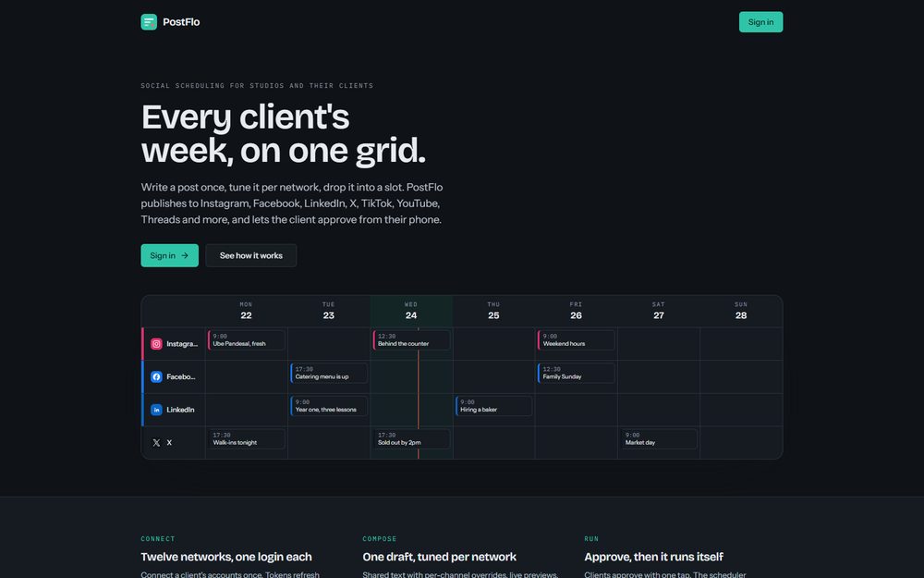Click Approve, then it runs itself heading
924x578 pixels.
pos(654,557)
